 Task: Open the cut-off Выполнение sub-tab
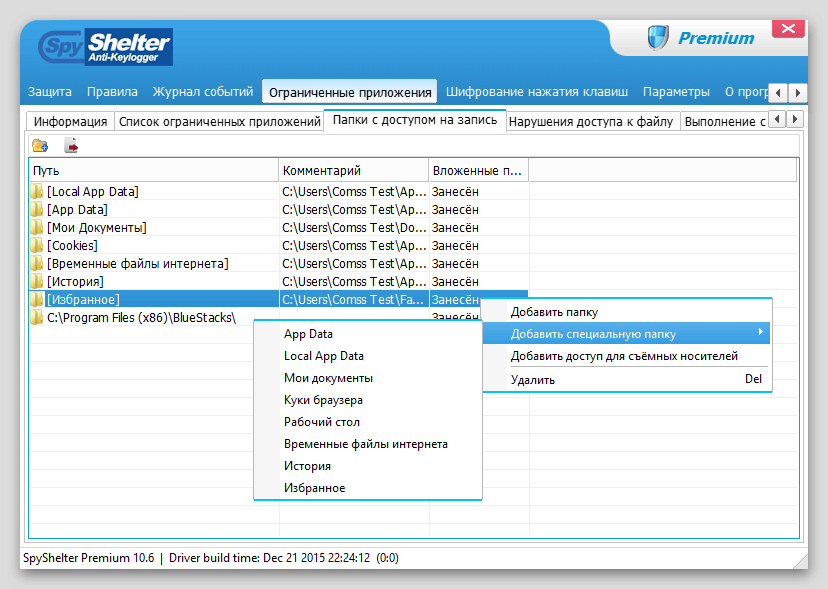pos(724,121)
